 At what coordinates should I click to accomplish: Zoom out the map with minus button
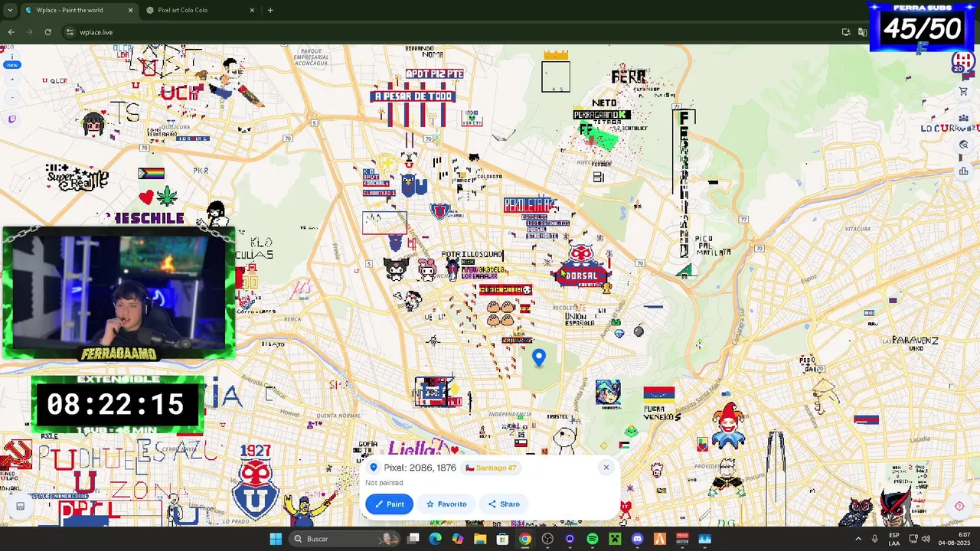point(11,97)
